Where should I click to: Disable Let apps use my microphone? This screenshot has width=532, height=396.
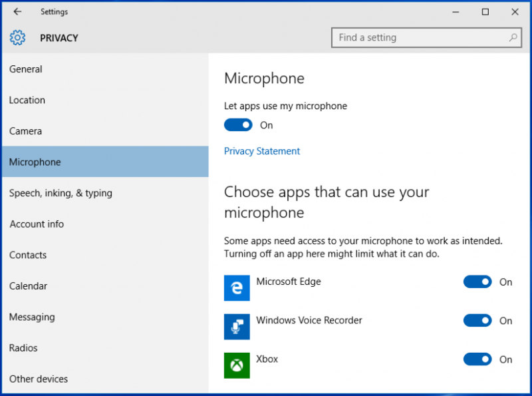[x=238, y=125]
